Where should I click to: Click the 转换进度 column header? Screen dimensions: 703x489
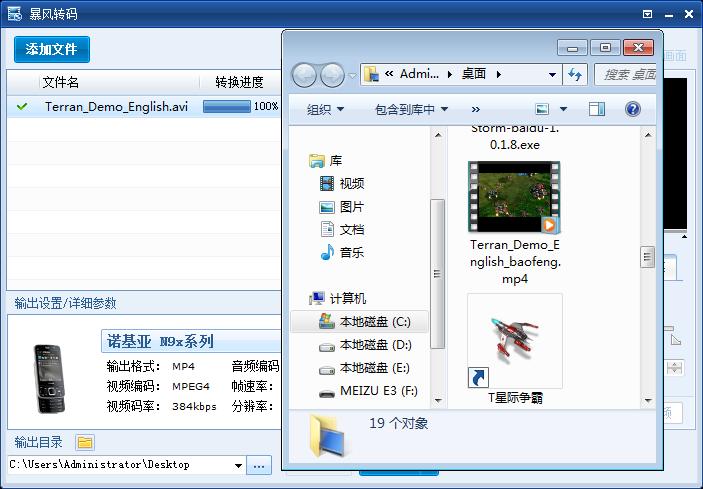click(x=239, y=82)
